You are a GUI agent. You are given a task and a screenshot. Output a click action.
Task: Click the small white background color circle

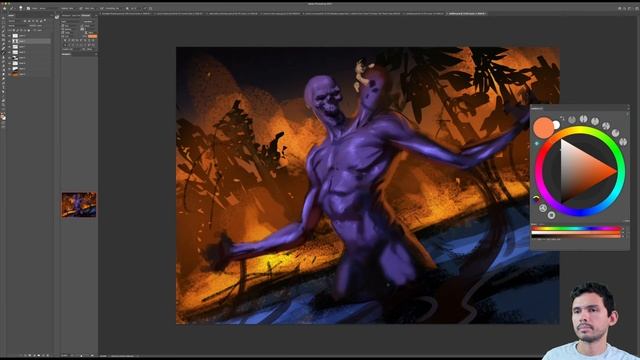pos(556,124)
